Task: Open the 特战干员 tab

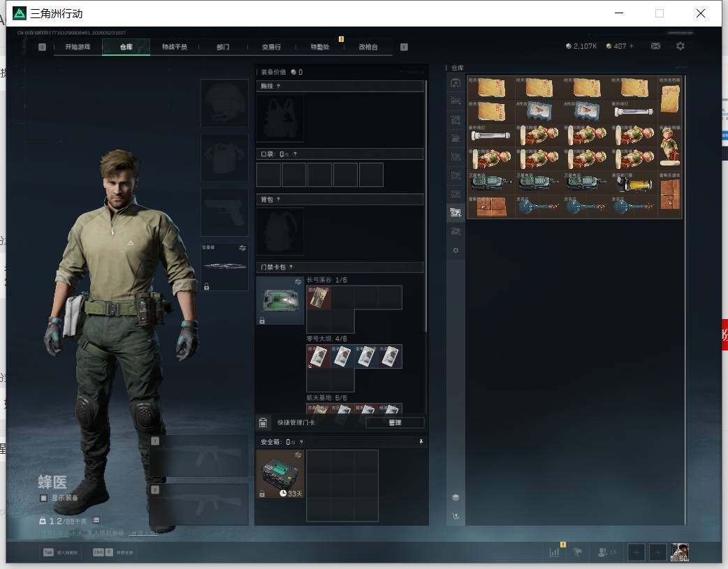Action: [x=175, y=47]
